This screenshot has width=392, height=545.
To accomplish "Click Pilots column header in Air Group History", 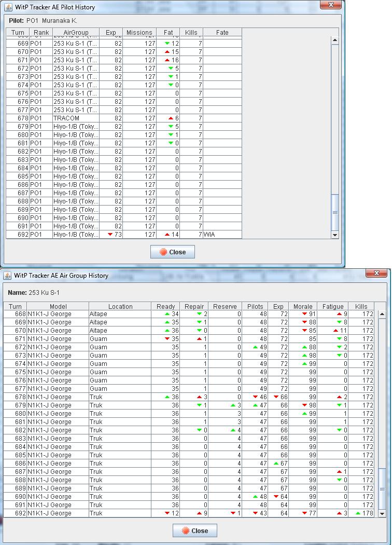I will point(255,306).
